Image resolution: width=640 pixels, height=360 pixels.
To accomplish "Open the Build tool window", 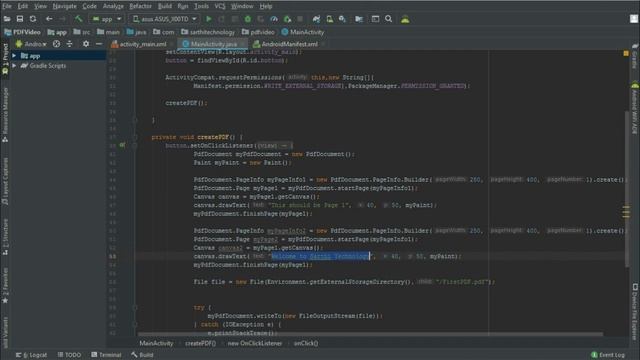I will [x=142, y=355].
